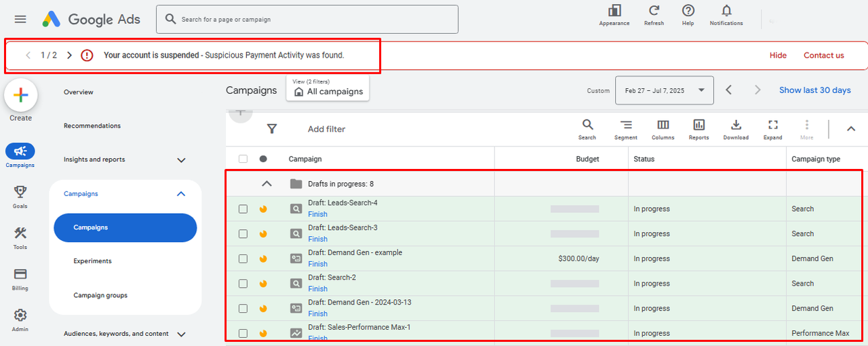The height and width of the screenshot is (346, 868).
Task: Collapse the table toolbar chevron
Action: 851,129
